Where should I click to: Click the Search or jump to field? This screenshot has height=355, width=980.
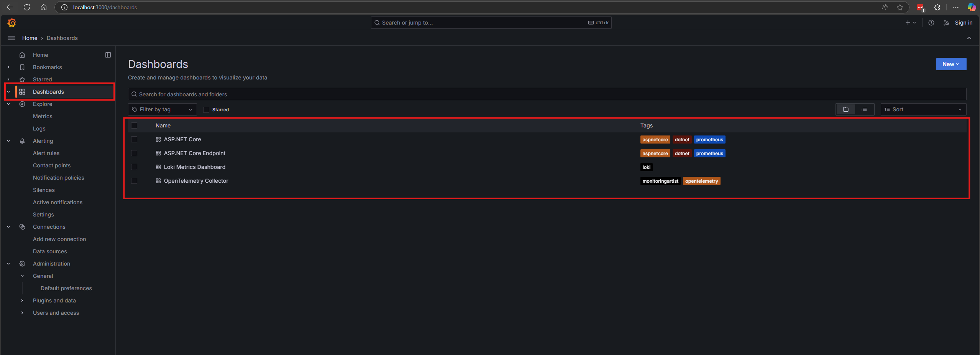pyautogui.click(x=491, y=23)
